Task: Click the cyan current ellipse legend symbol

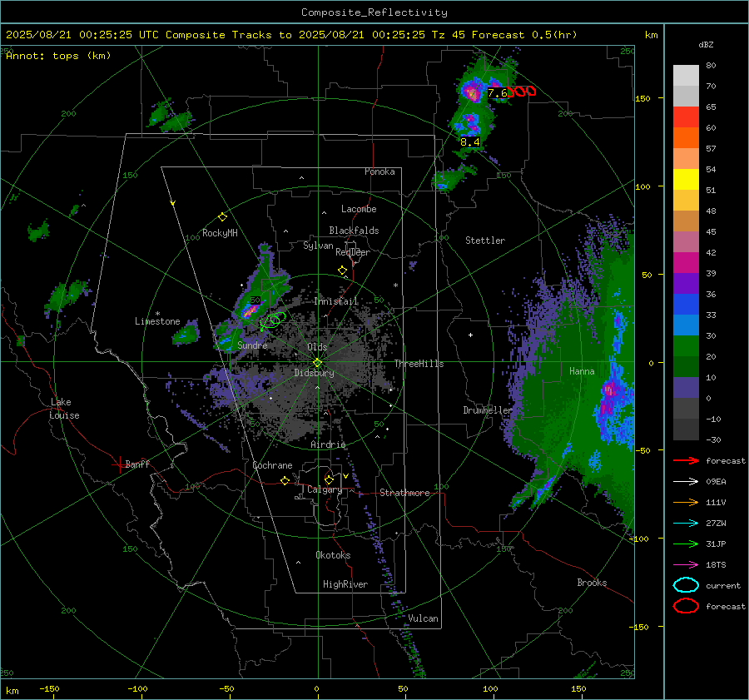Action: pyautogui.click(x=686, y=585)
